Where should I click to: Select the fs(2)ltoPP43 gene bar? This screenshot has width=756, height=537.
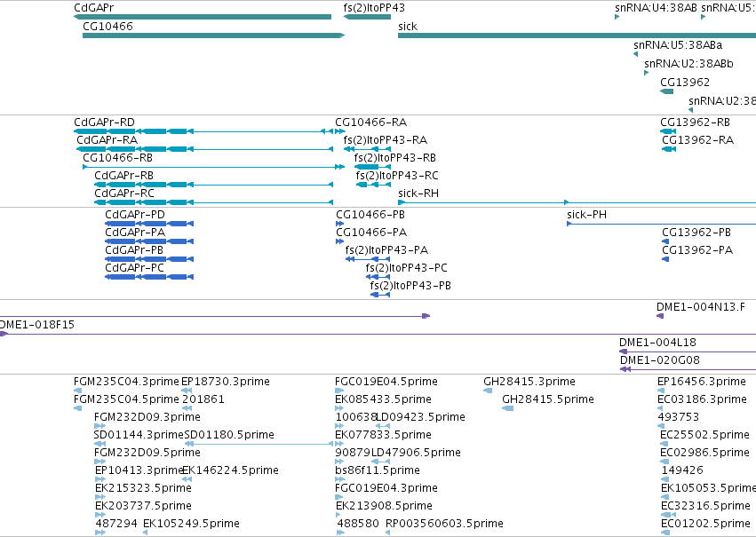point(367,17)
